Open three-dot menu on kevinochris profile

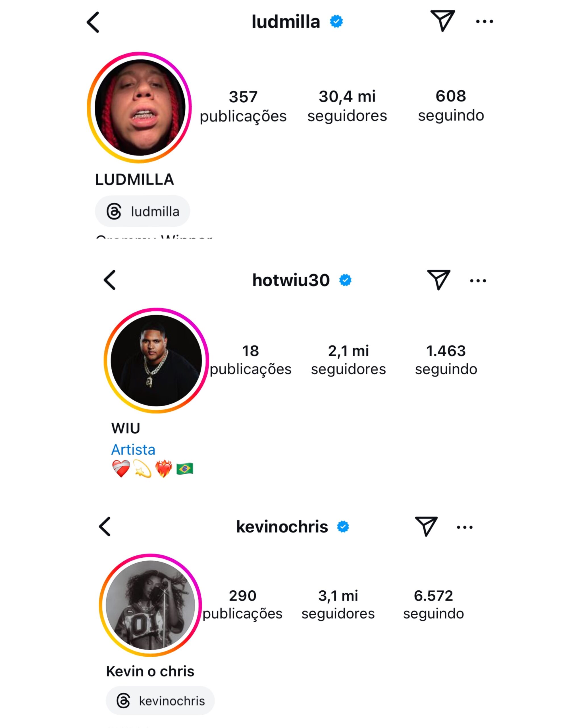pos(465,527)
